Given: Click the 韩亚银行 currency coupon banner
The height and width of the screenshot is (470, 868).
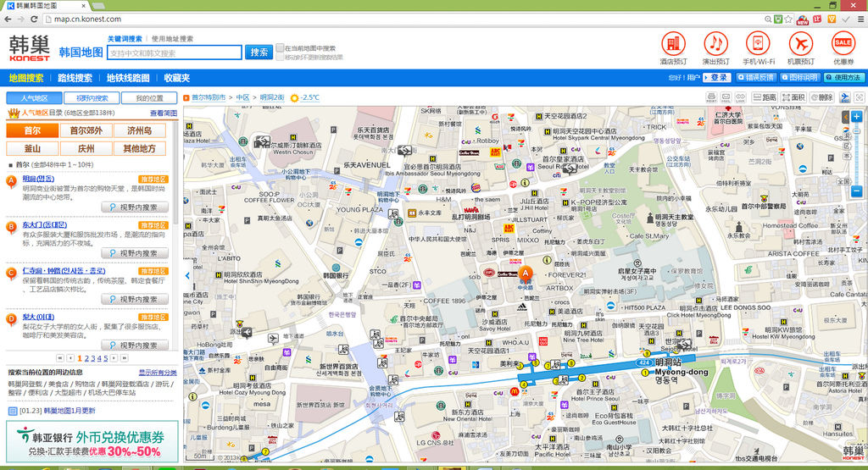Looking at the screenshot, I should (x=92, y=442).
